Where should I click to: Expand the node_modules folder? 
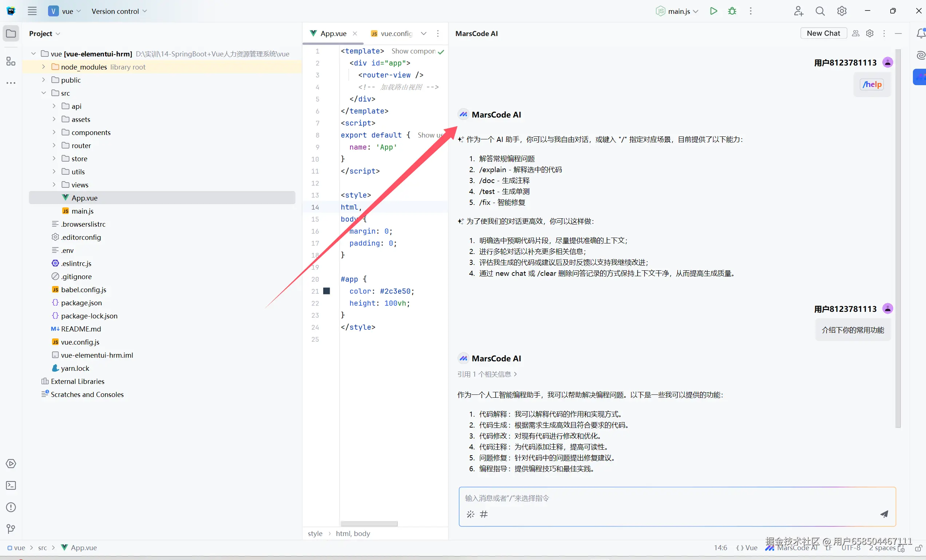[44, 67]
